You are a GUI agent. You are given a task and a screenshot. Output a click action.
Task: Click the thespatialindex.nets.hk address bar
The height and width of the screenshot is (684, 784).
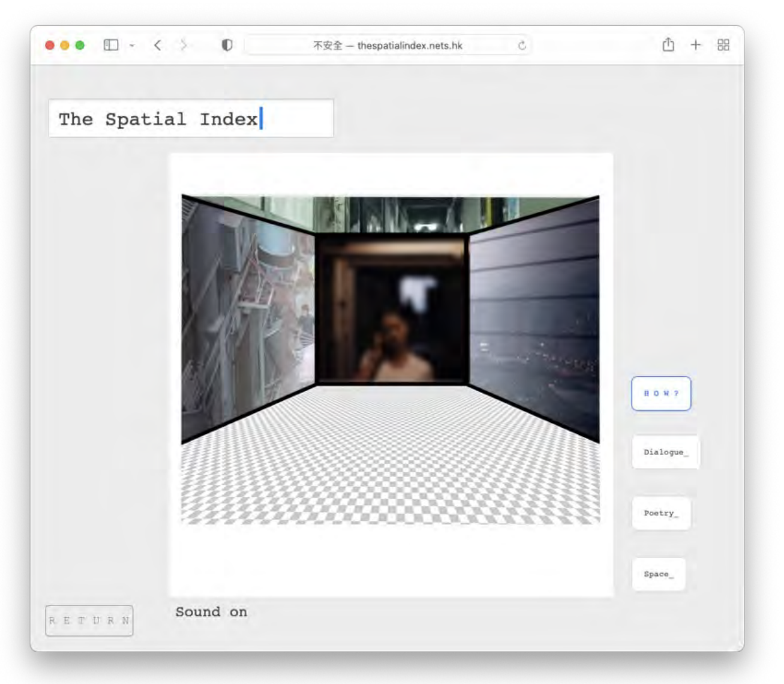coord(387,46)
